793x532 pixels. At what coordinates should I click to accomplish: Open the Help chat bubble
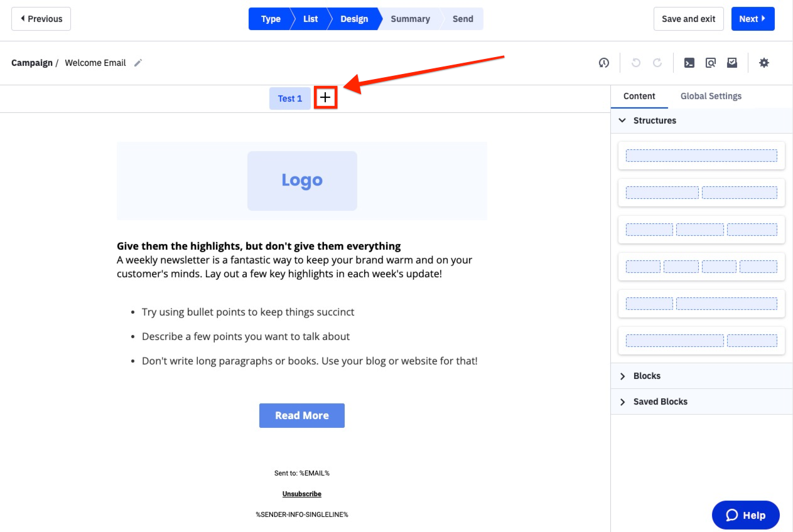(x=745, y=514)
